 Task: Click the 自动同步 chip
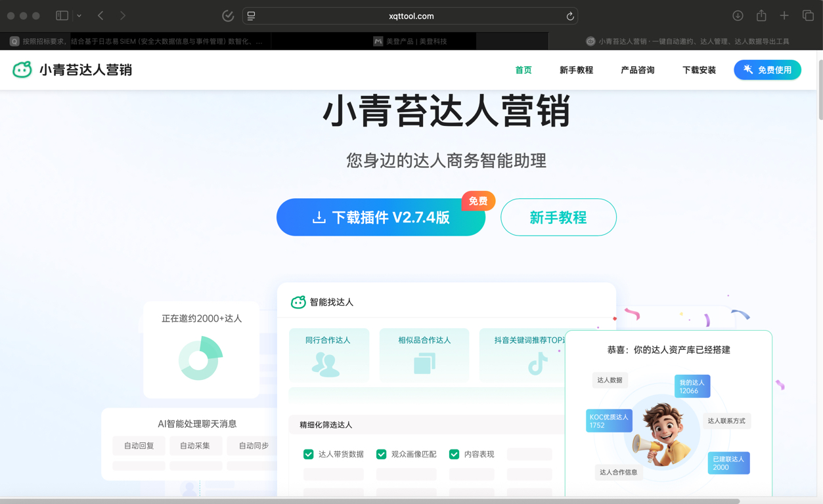click(x=253, y=446)
